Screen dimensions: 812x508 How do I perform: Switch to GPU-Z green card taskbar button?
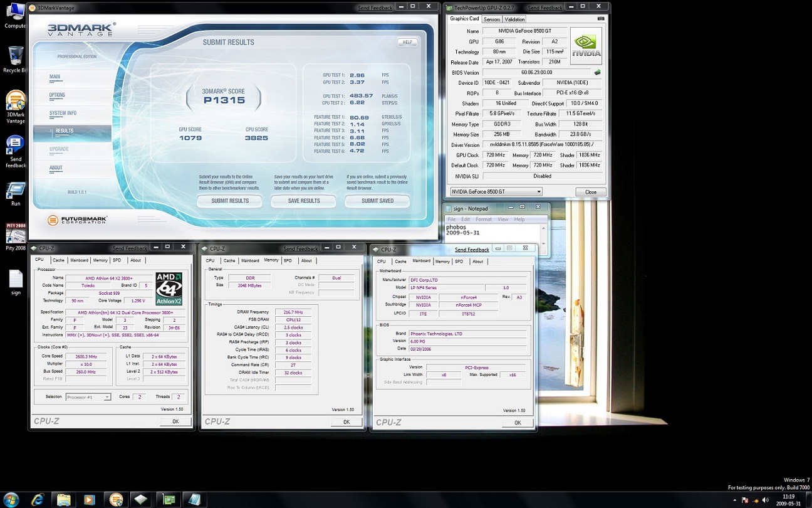168,500
